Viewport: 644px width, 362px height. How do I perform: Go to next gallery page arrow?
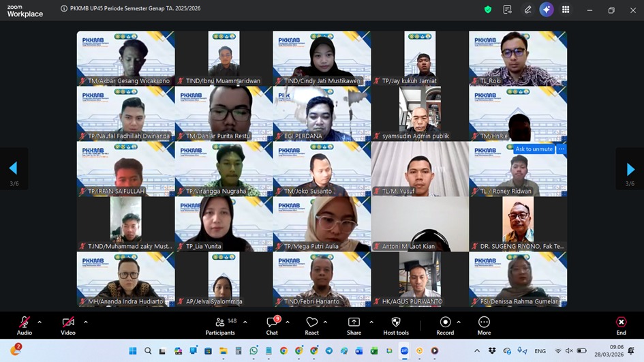coord(630,169)
